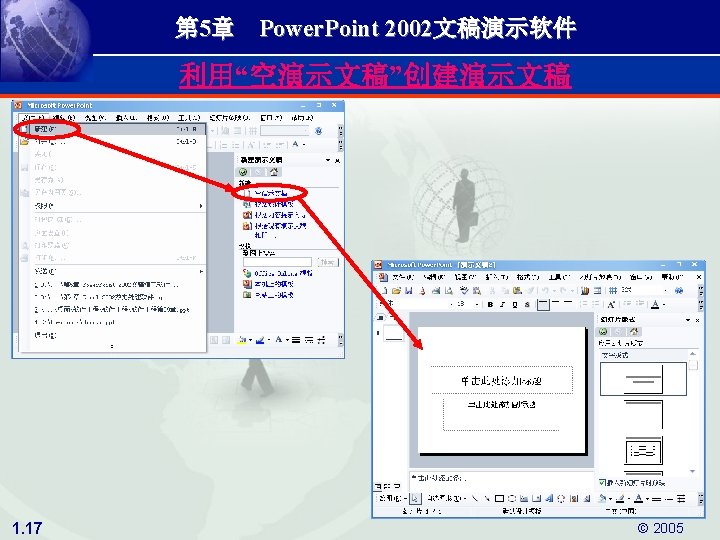Click green back arrow in slide layout task pane
This screenshot has width=720, height=540.
[603, 332]
